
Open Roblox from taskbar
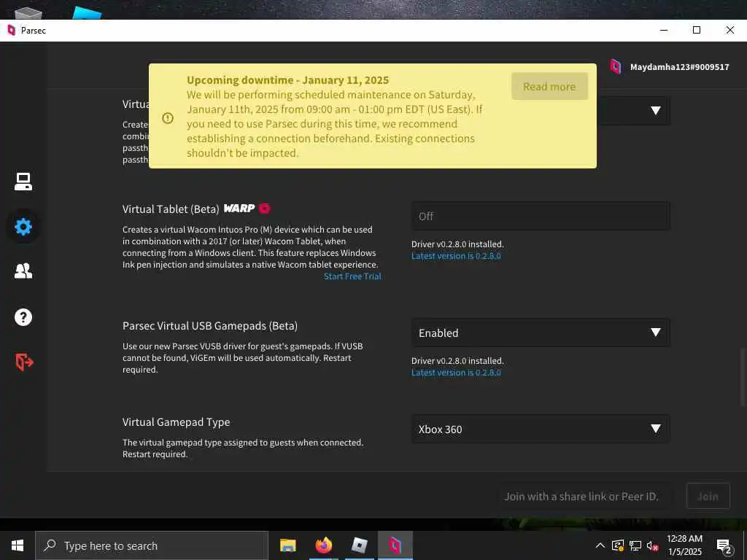[x=359, y=545]
